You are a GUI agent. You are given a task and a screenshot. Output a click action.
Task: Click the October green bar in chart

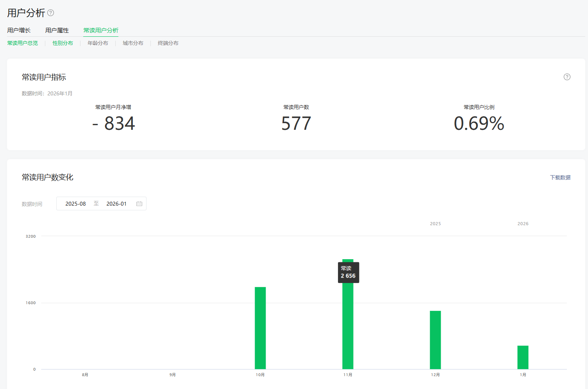[260, 328]
